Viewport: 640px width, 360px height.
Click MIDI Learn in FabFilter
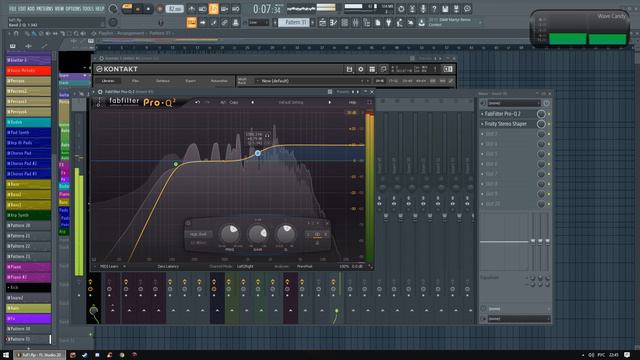[109, 267]
